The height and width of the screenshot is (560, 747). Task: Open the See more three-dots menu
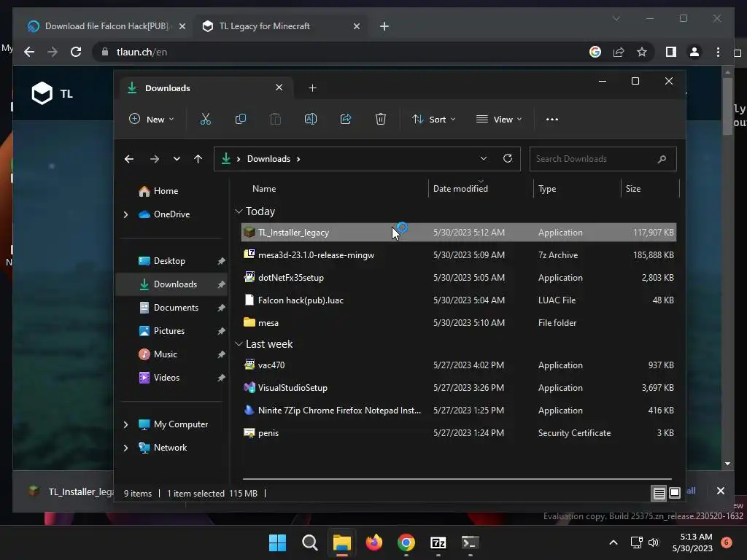click(x=552, y=120)
